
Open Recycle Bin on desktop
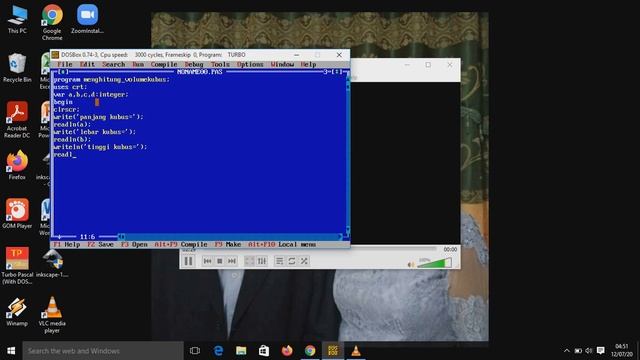(17, 68)
